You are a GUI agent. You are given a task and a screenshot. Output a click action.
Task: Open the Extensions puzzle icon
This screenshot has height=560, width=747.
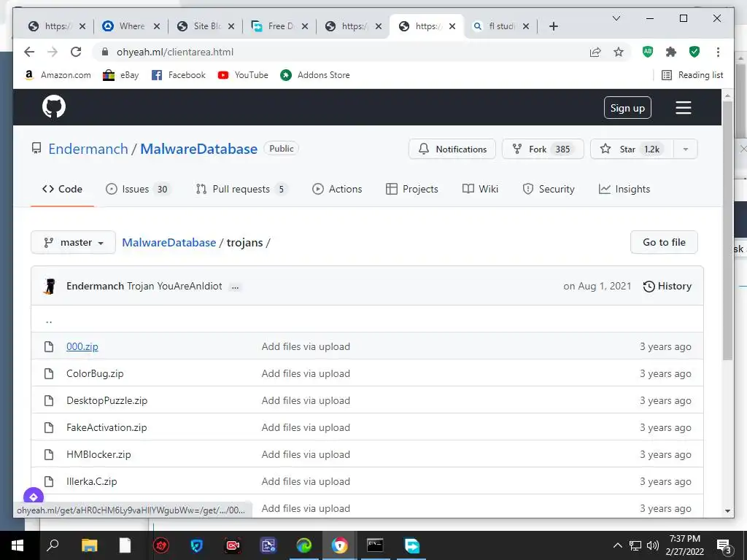pos(671,52)
